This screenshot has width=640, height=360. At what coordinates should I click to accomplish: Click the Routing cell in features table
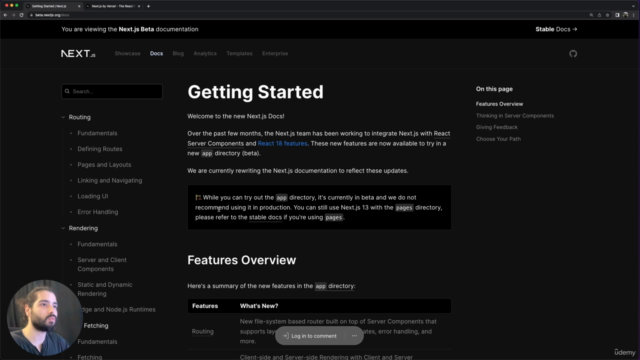(202, 331)
